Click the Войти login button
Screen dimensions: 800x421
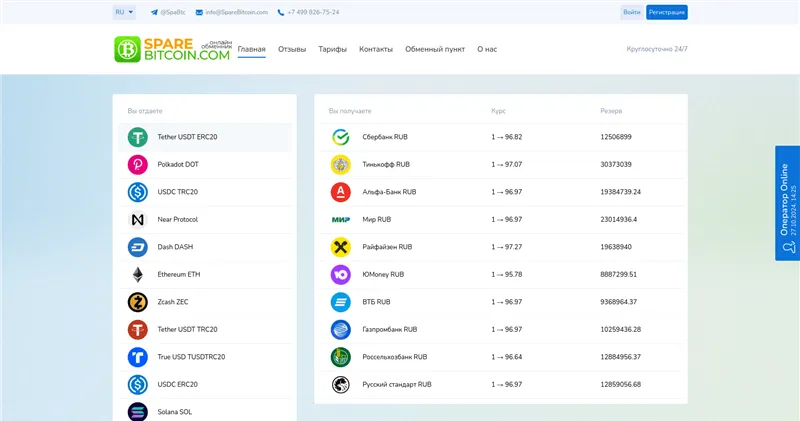coord(632,12)
